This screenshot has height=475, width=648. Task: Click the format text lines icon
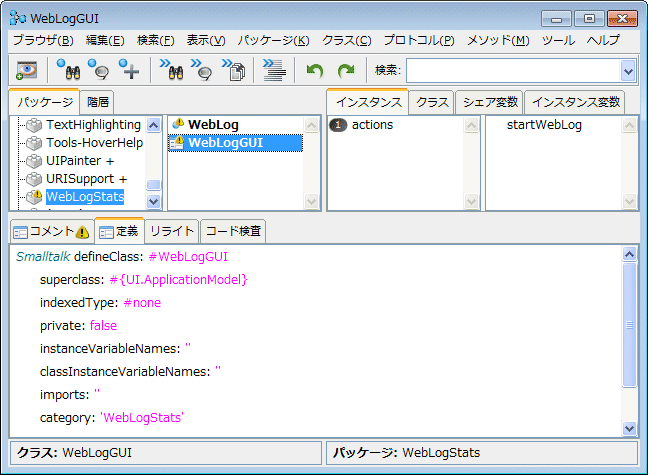[x=271, y=70]
